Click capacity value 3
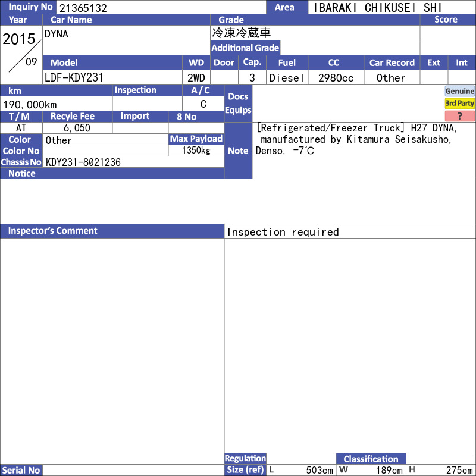Viewport: 476px width, 476px height. point(252,78)
